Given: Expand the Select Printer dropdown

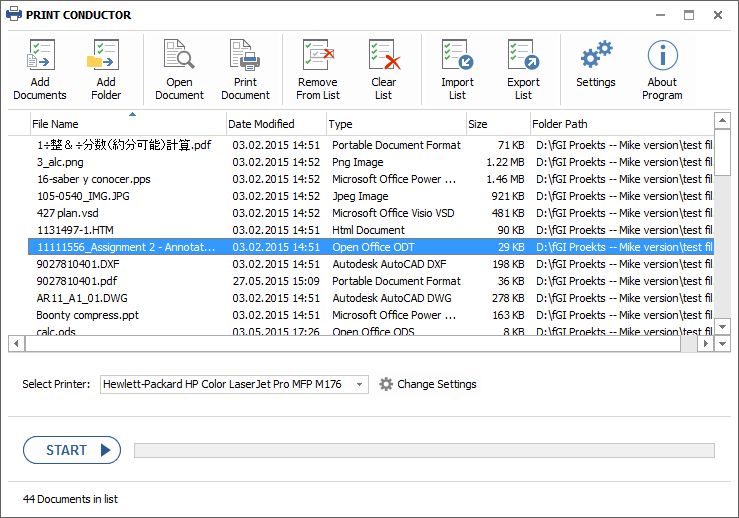Looking at the screenshot, I should point(360,385).
